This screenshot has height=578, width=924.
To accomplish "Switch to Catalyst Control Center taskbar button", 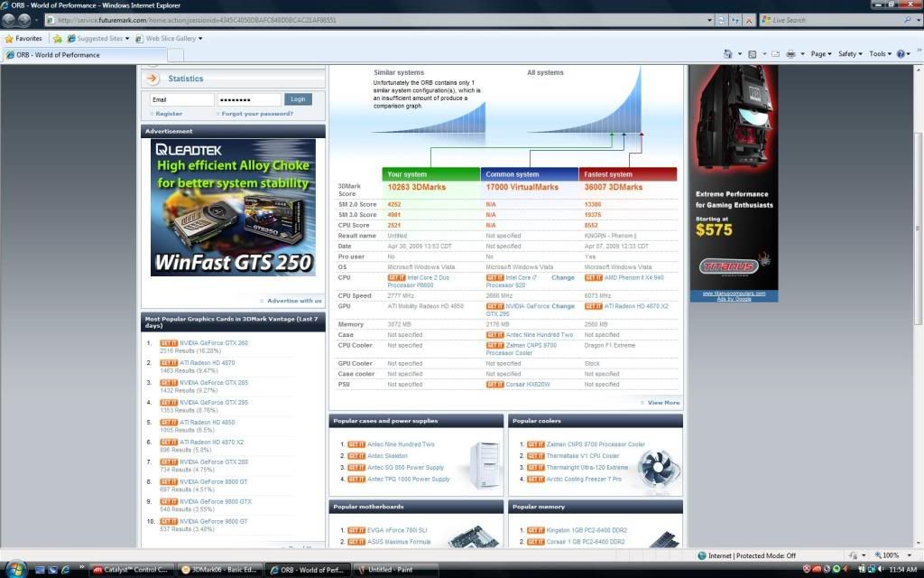I will (x=132, y=570).
